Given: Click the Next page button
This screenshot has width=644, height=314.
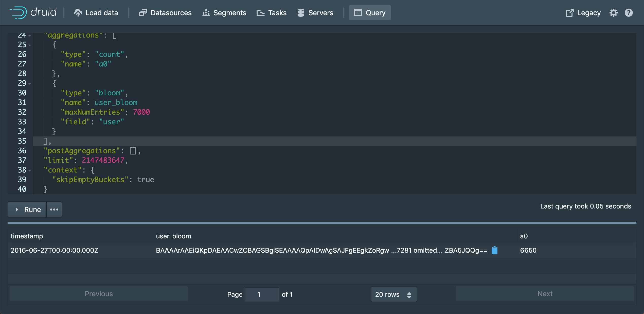Looking at the screenshot, I should (545, 294).
